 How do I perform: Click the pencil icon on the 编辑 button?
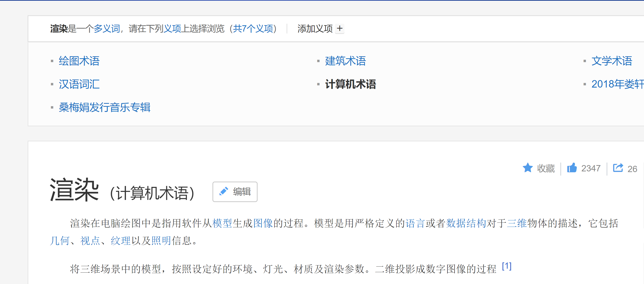pyautogui.click(x=223, y=191)
